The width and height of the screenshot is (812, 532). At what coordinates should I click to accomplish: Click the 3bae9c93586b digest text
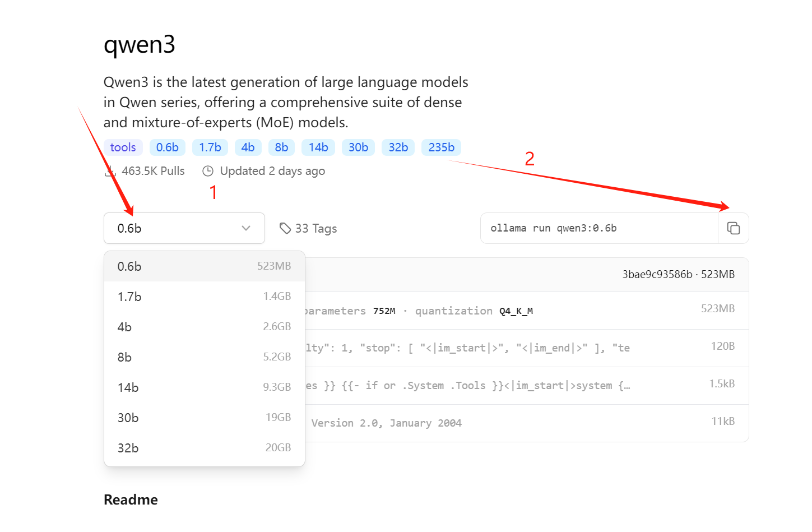pyautogui.click(x=657, y=274)
